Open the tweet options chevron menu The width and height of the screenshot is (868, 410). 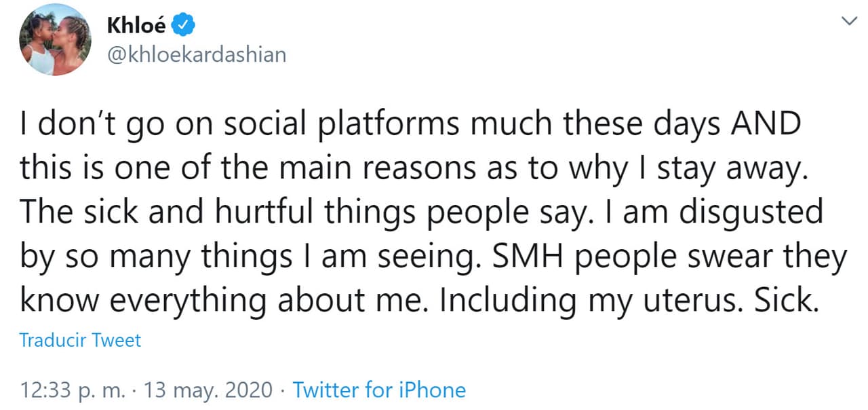(848, 22)
